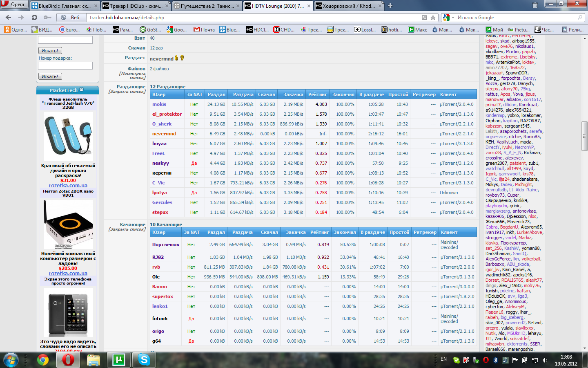
Task: Click the magnifier icon in search field
Action: click(580, 18)
